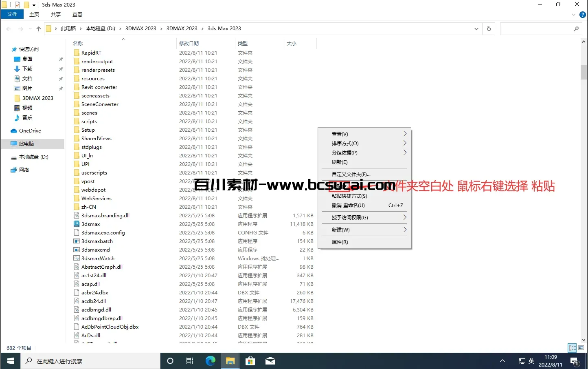Click the quick access properties checkmark icon

tap(18, 5)
